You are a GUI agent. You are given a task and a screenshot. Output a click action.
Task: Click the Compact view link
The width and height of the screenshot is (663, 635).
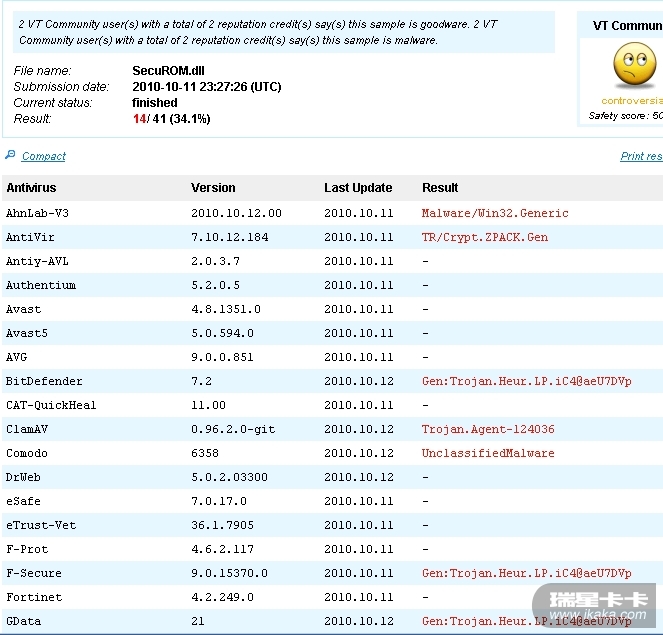(44, 156)
